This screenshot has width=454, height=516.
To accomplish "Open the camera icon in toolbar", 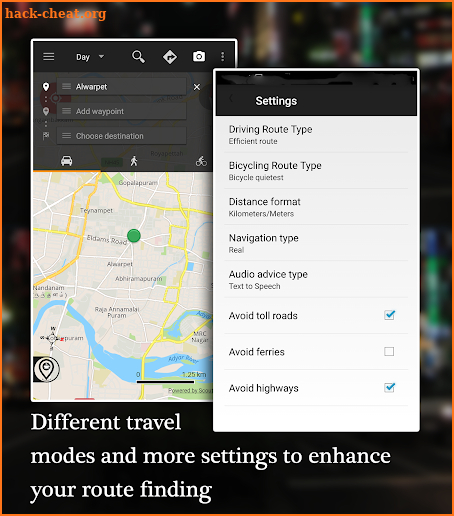I will (199, 56).
